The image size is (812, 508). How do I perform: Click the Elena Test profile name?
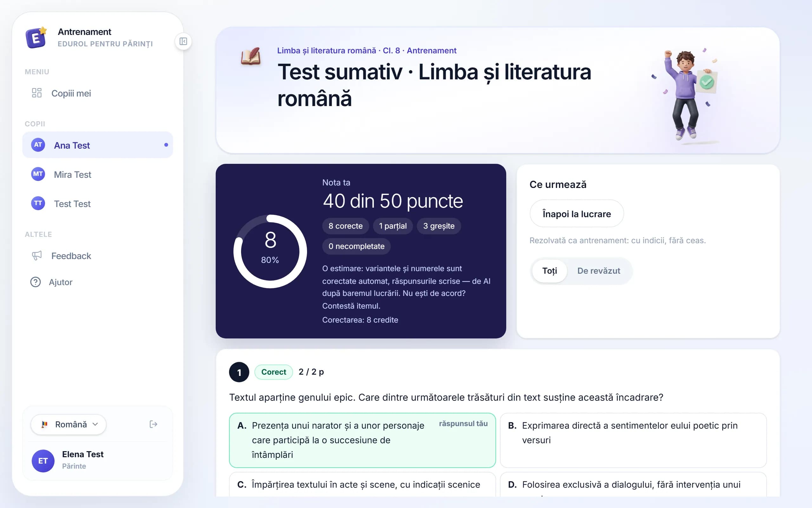point(82,454)
